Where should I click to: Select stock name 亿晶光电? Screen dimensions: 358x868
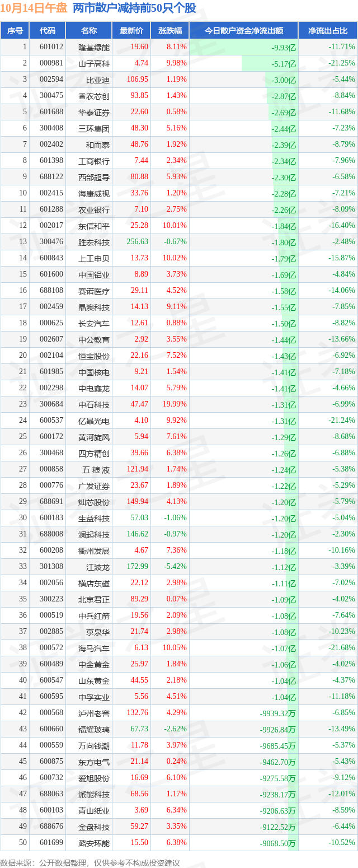94,421
